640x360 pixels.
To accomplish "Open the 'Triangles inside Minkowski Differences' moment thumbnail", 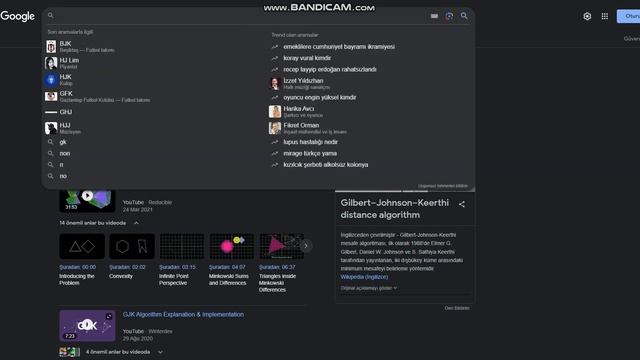I will coord(282,246).
